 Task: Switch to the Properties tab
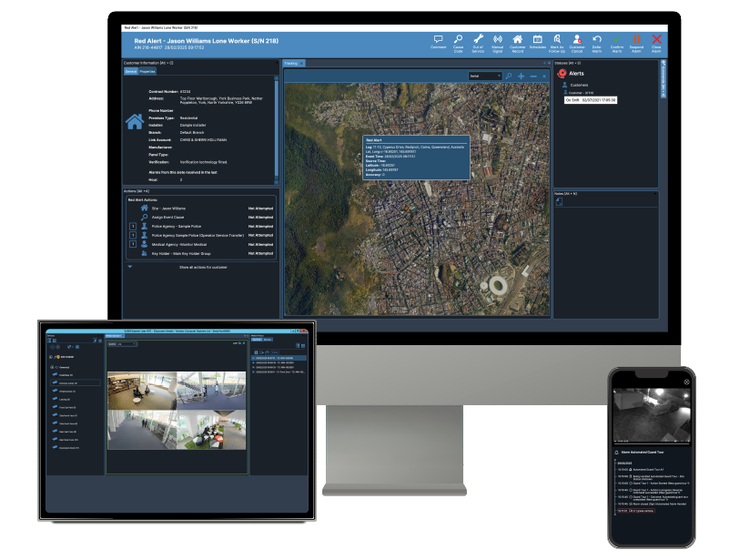pyautogui.click(x=147, y=70)
